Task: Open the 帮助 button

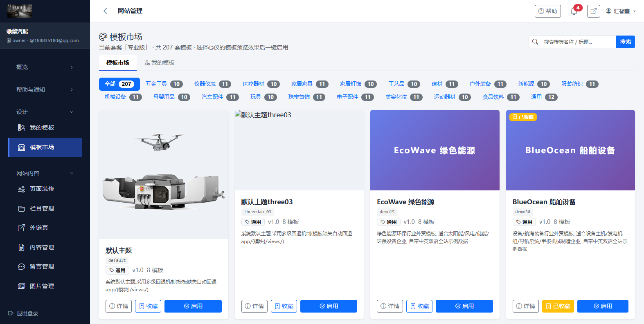Action: tap(548, 11)
